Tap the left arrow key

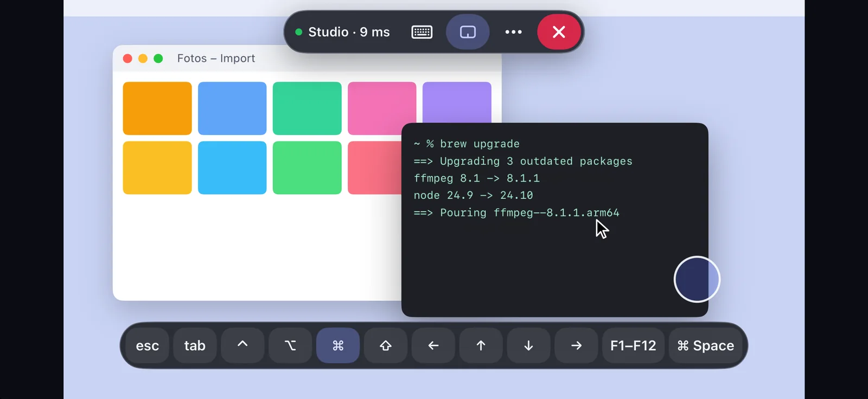(x=433, y=345)
